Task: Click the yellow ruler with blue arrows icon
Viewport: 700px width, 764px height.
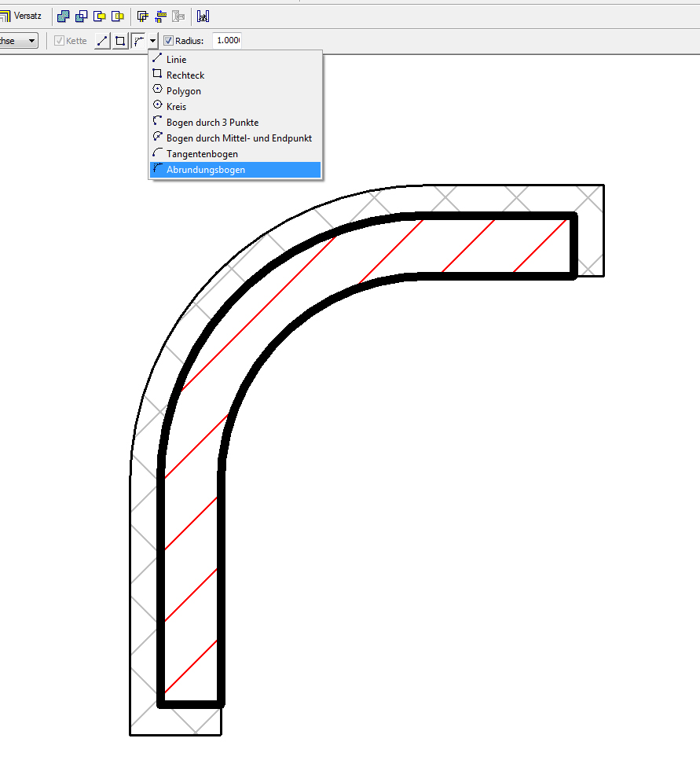Action: click(161, 17)
